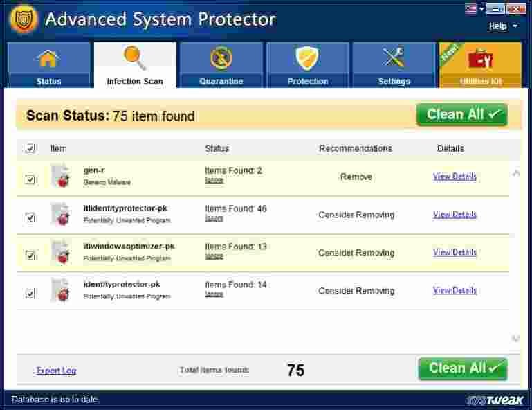The image size is (532, 410).
Task: Expand the Help dropdown arrow
Action: [515, 26]
